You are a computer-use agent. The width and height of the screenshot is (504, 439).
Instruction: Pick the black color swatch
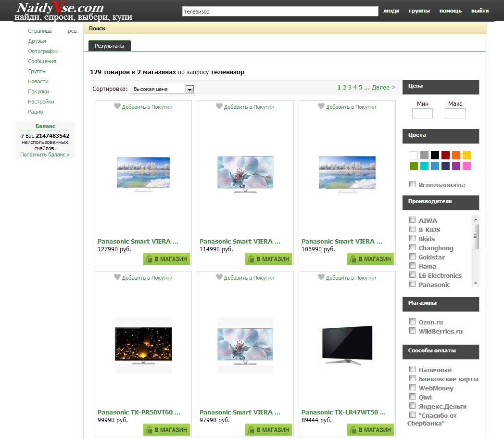point(435,155)
